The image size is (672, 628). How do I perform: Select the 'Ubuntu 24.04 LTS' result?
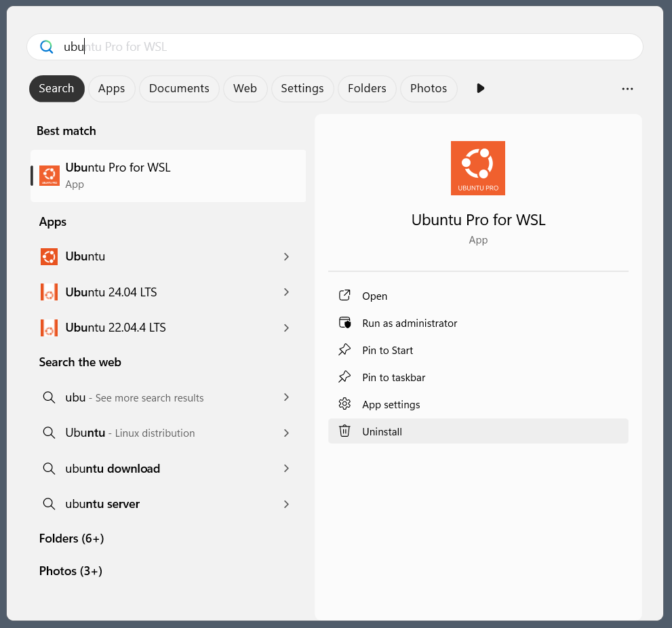tap(168, 292)
